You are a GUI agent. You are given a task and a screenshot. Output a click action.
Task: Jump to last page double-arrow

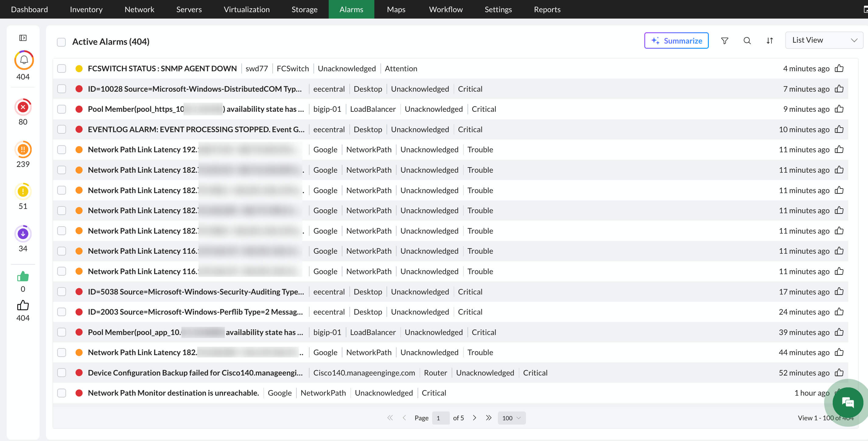click(x=488, y=418)
